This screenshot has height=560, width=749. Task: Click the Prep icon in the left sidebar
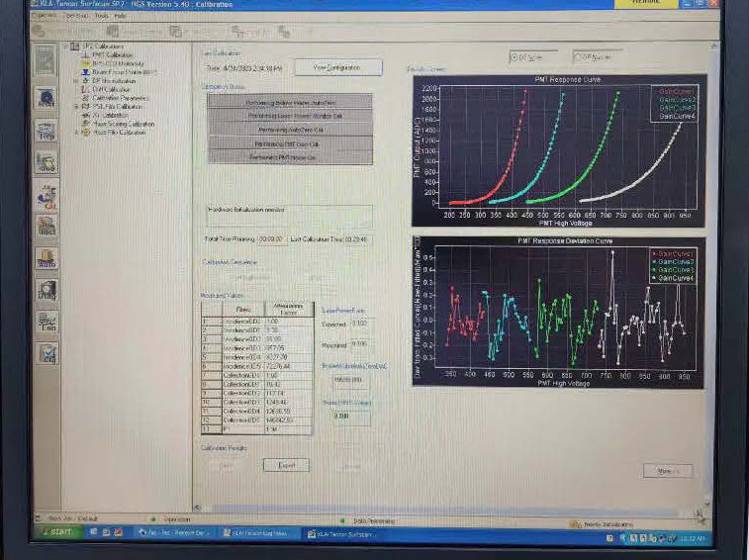(x=47, y=130)
